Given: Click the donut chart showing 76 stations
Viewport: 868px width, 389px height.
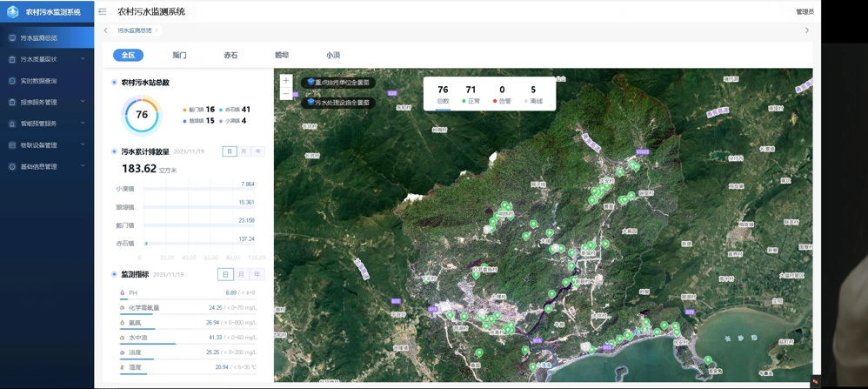Looking at the screenshot, I should (142, 115).
